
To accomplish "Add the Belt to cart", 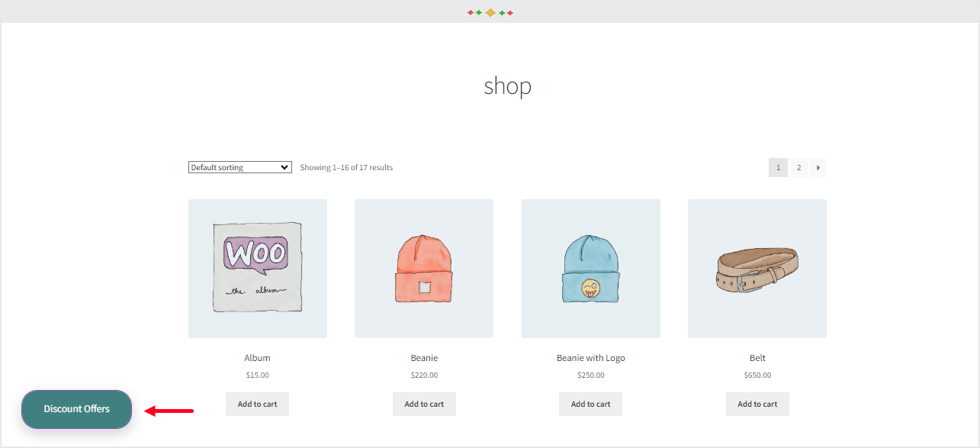I will coord(757,404).
